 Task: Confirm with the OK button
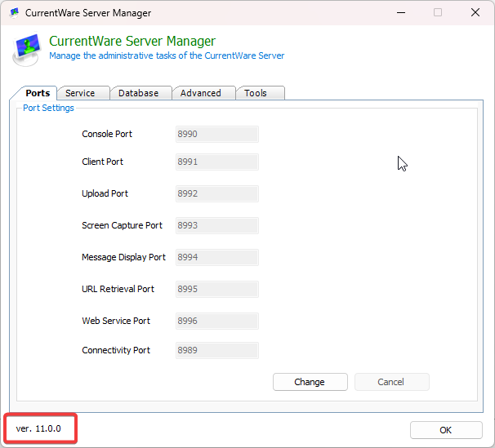tap(446, 430)
